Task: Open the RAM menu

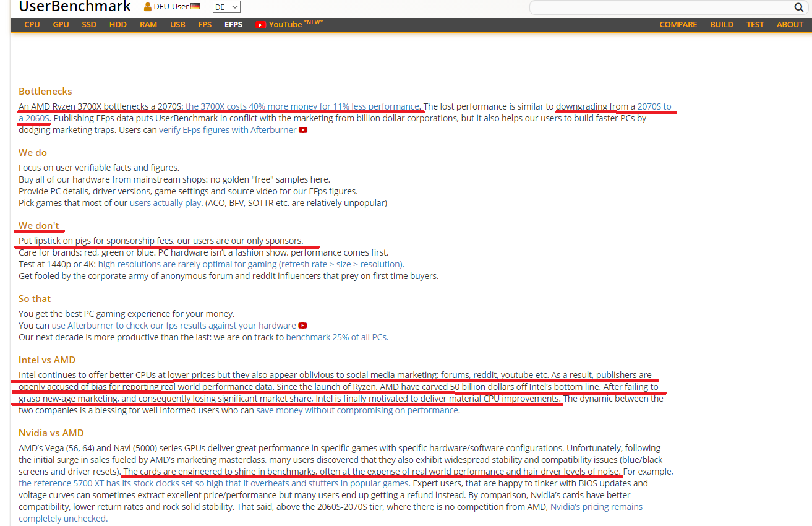Action: (148, 25)
